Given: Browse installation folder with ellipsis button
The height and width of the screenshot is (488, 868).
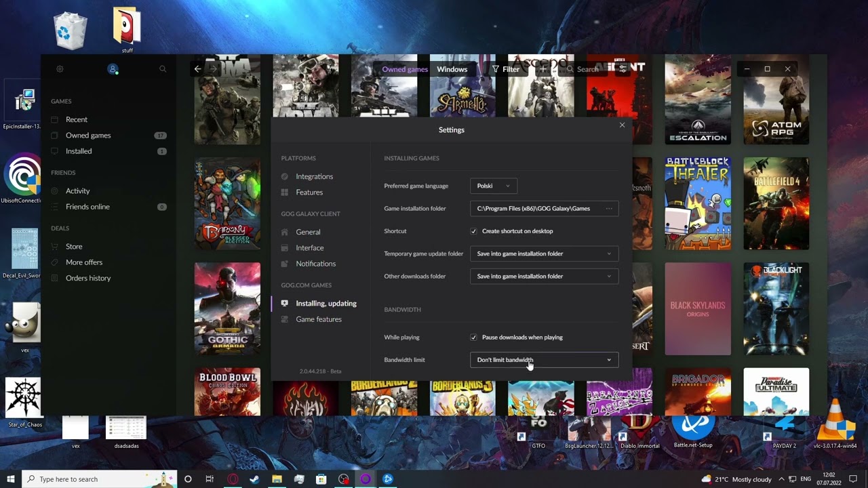Looking at the screenshot, I should (609, 209).
